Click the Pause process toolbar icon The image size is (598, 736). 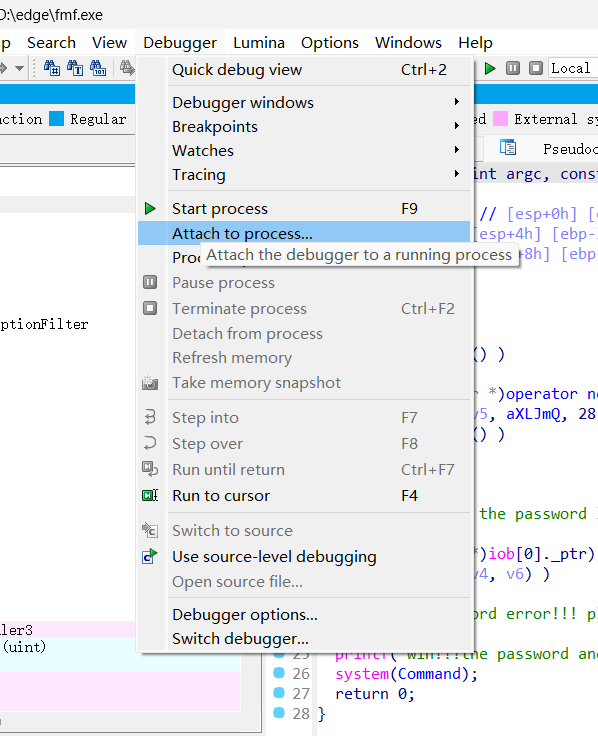513,69
